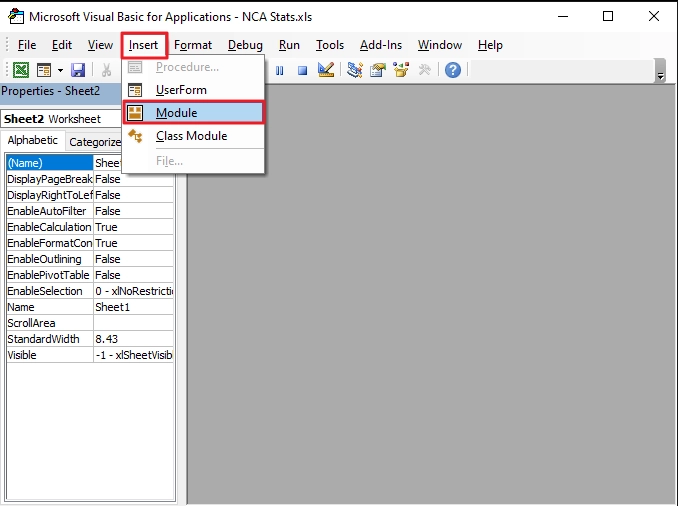The height and width of the screenshot is (506, 678).
Task: Select the EnableCalculation property
Action: [49, 227]
